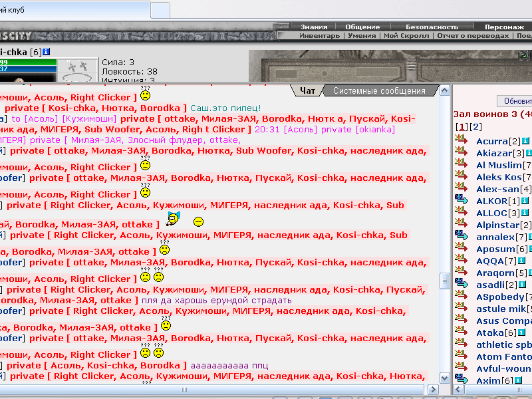The height and width of the screenshot is (399, 532).
Task: Click the player name Avful-woun in the list
Action: click(504, 368)
